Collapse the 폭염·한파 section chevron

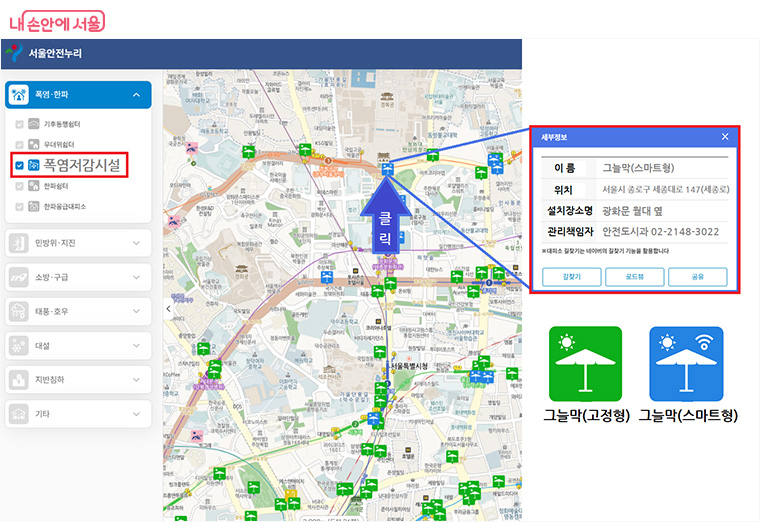pos(136,95)
